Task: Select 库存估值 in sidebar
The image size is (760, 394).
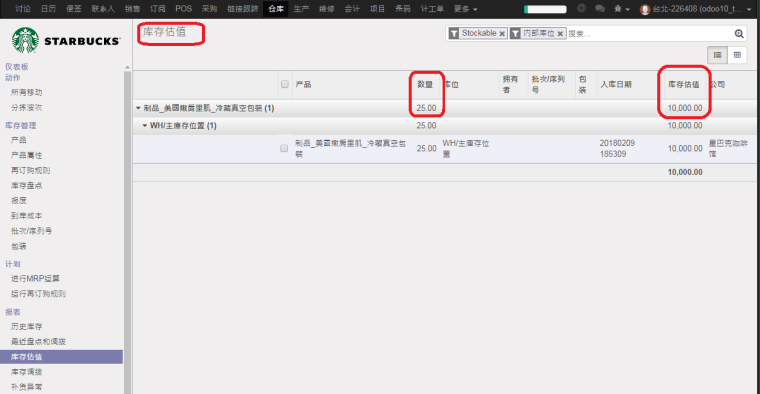Action: tap(61, 357)
